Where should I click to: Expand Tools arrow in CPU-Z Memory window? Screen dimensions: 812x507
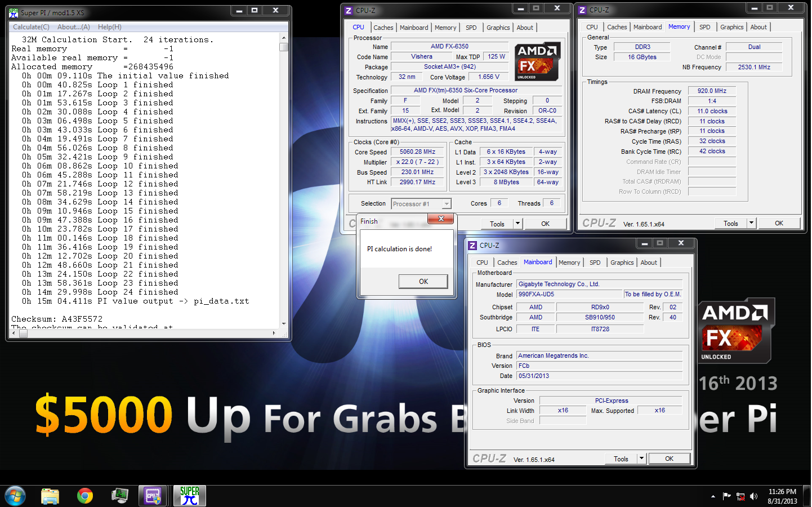[751, 223]
